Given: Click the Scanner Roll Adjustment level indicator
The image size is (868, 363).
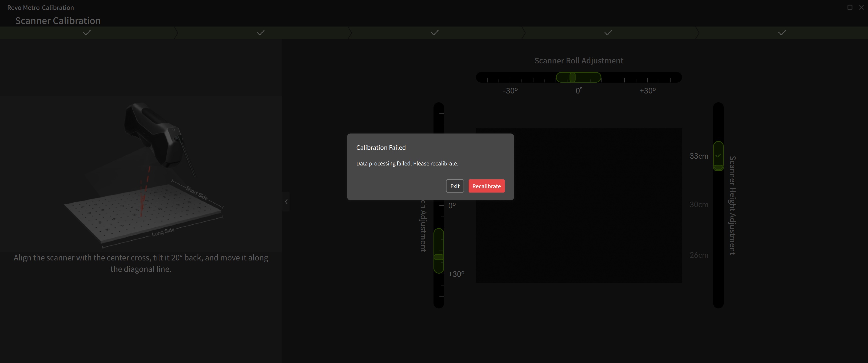Looking at the screenshot, I should [578, 77].
